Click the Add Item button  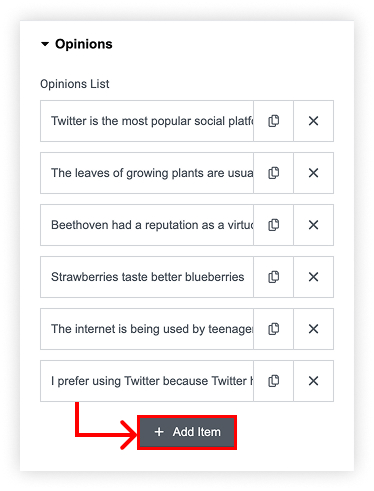[x=187, y=432]
